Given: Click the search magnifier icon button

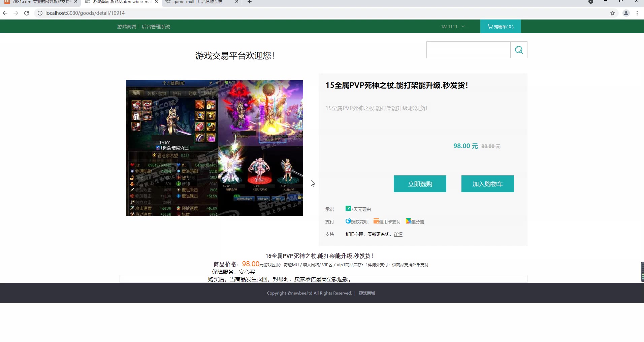Looking at the screenshot, I should (x=519, y=50).
